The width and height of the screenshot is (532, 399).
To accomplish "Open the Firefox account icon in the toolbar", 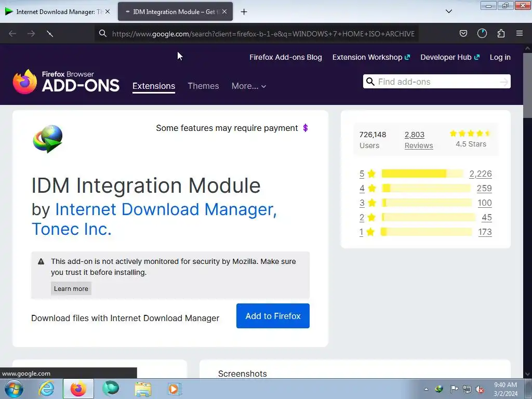I will point(482,33).
